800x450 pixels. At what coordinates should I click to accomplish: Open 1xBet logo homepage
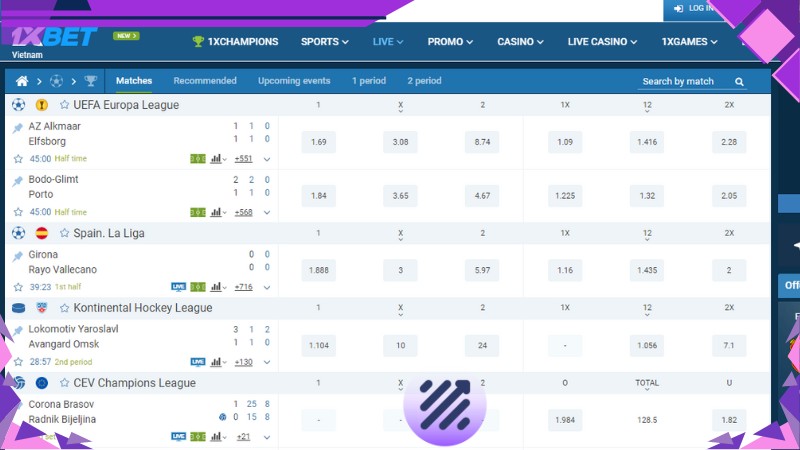tap(54, 37)
